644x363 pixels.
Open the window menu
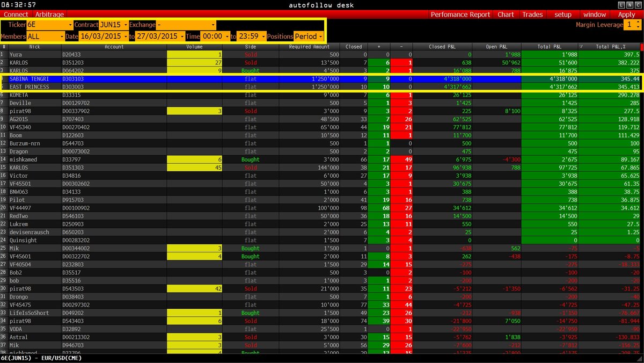pyautogui.click(x=595, y=14)
